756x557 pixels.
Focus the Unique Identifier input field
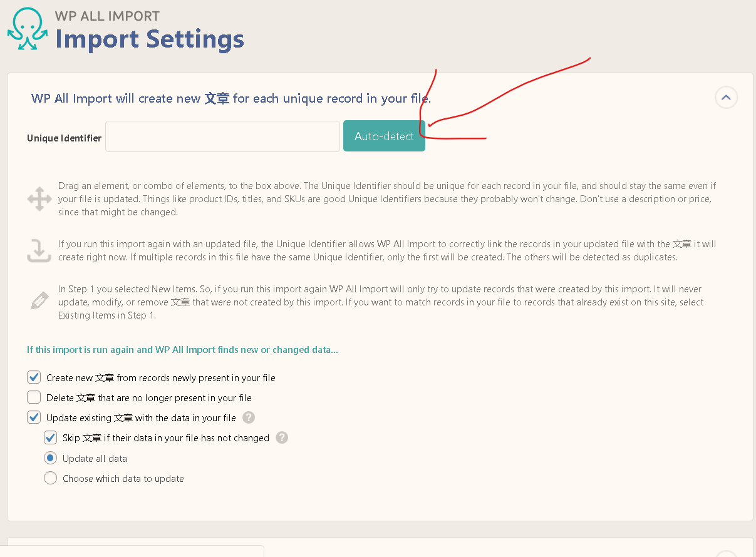[x=222, y=136]
